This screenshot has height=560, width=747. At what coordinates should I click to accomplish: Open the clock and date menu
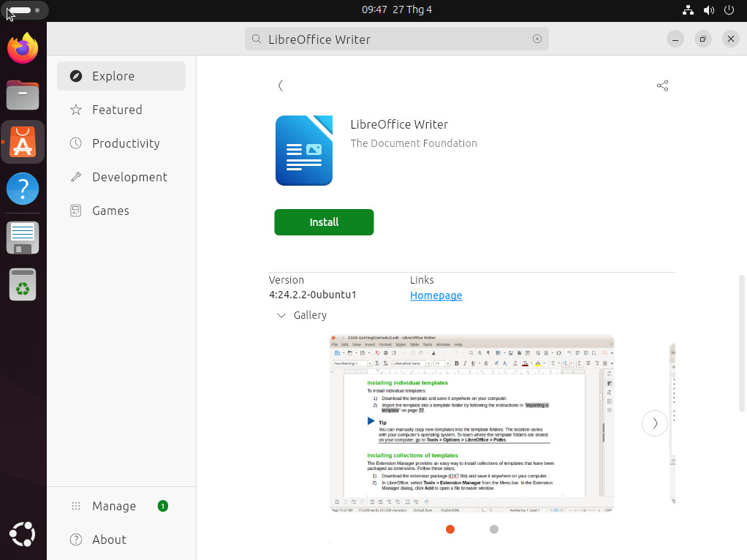[x=396, y=10]
